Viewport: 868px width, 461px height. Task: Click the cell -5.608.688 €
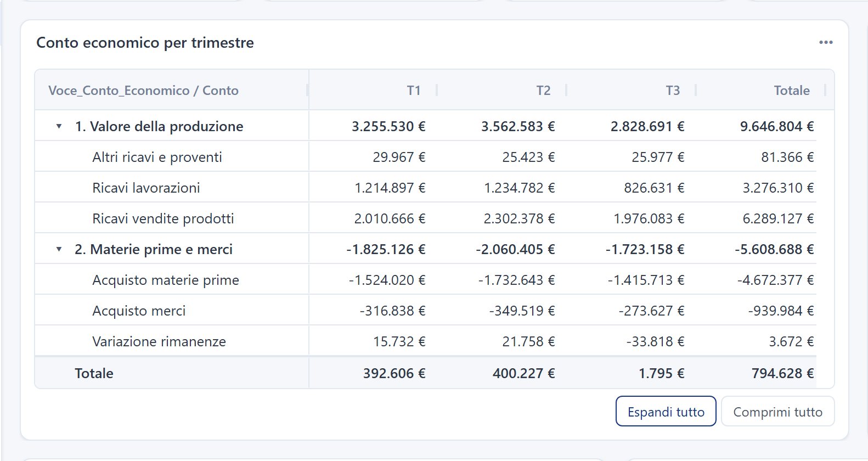pos(774,250)
